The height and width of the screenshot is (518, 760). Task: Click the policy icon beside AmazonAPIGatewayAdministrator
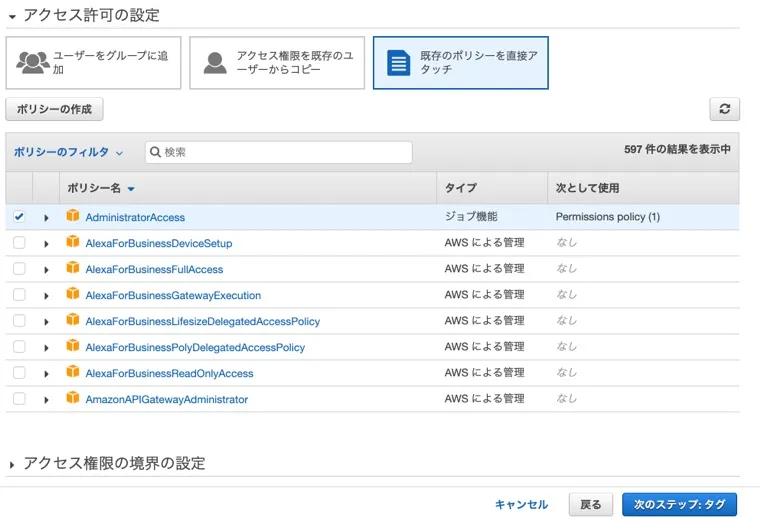click(x=72, y=398)
